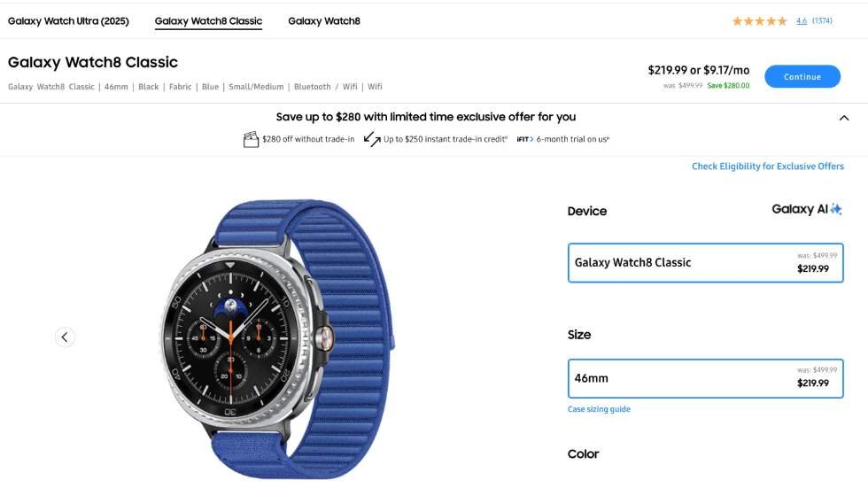Viewport: 868px width, 488px height.
Task: Click the previous image arrow button
Action: [x=65, y=337]
